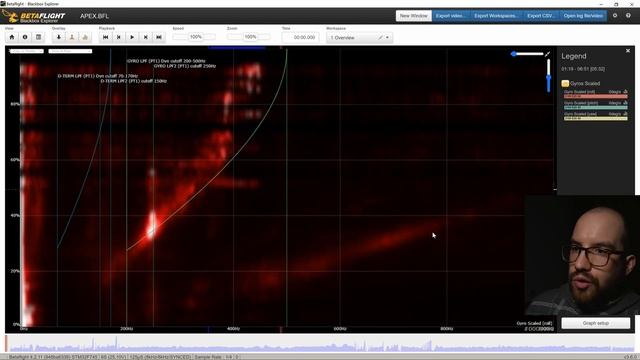Screen dimensions: 640x360
Task: Click the Time input field showing 00:00.000
Action: 300,37
